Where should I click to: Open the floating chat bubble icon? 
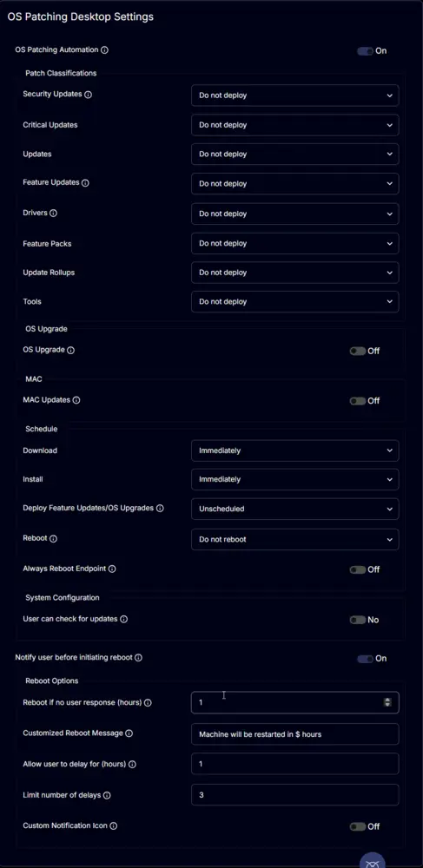373,861
